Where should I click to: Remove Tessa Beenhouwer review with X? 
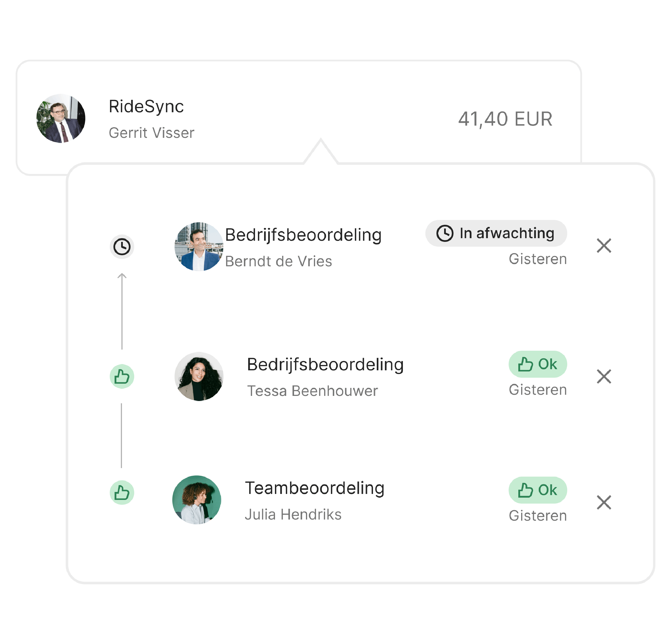pyautogui.click(x=604, y=376)
